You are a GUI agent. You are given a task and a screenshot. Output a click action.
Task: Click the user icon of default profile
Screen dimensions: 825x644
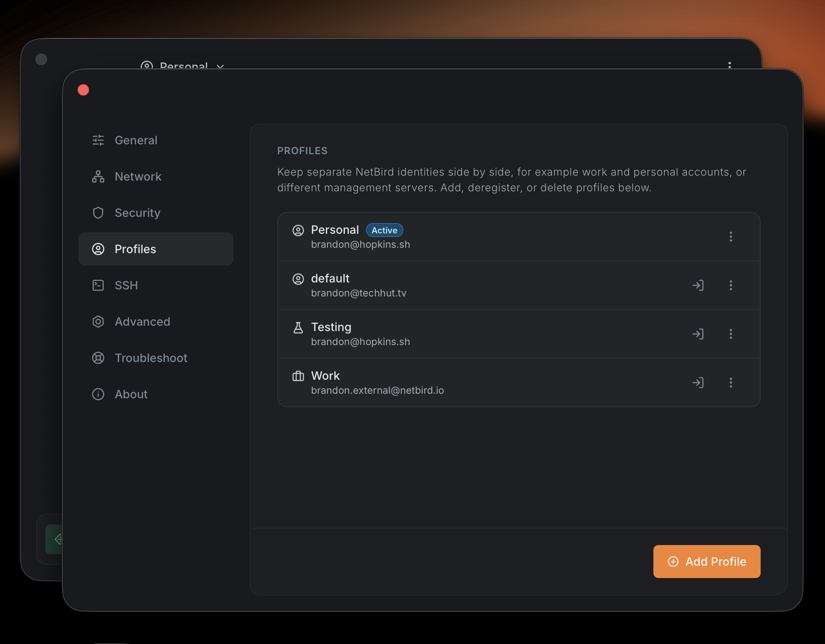298,279
